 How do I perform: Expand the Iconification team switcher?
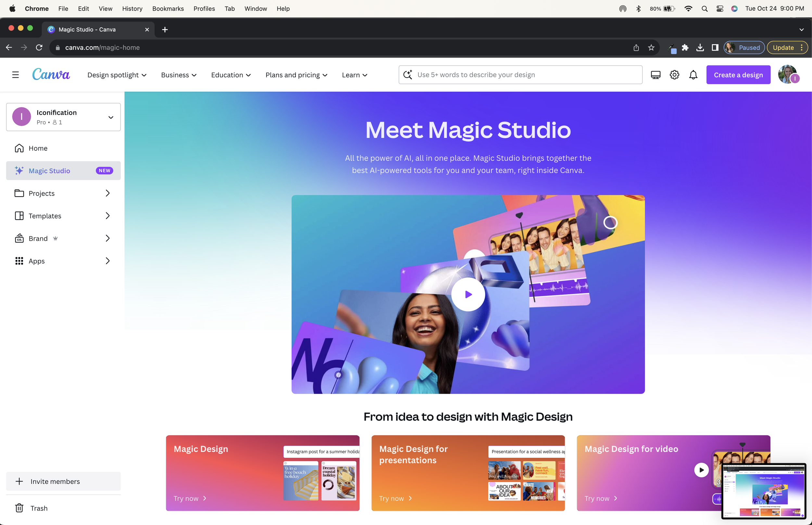coord(63,117)
